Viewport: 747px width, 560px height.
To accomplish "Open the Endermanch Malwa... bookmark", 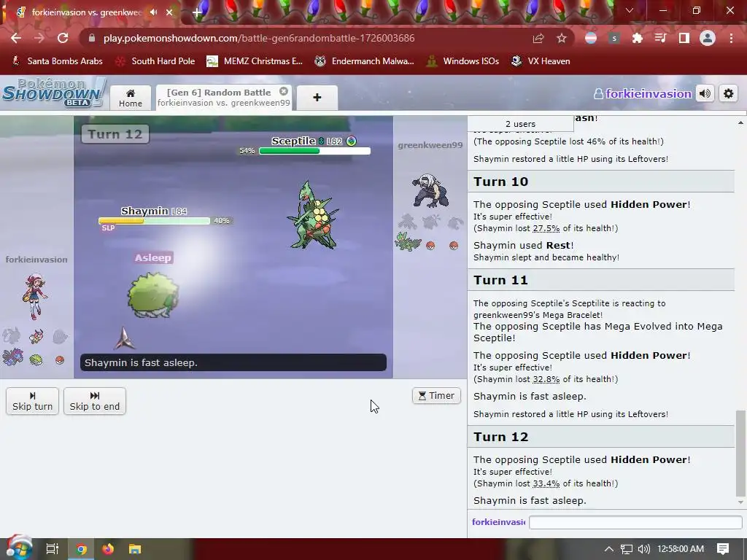I will pyautogui.click(x=365, y=61).
